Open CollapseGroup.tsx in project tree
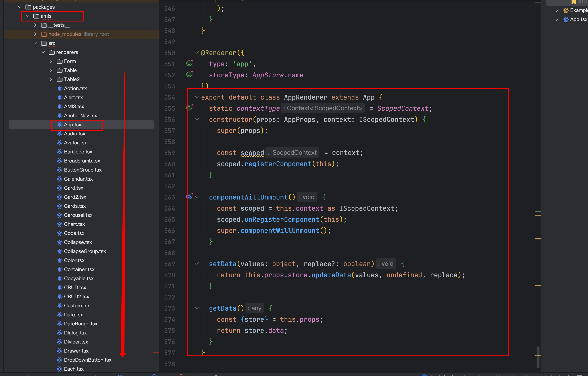Image resolution: width=588 pixels, height=376 pixels. (x=85, y=251)
